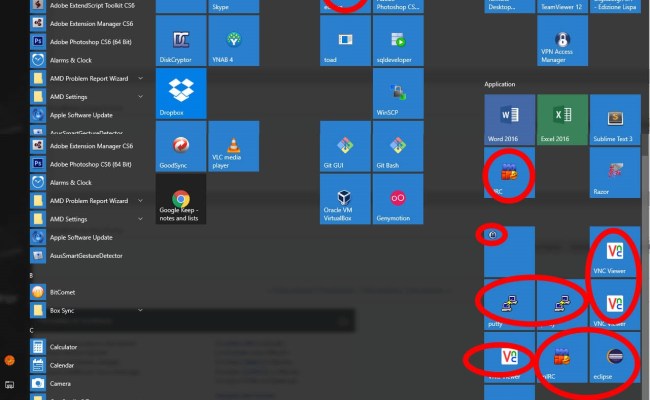
Task: Open Adobe ExtendScript Toolkit CS6 from app list
Action: 88,5
